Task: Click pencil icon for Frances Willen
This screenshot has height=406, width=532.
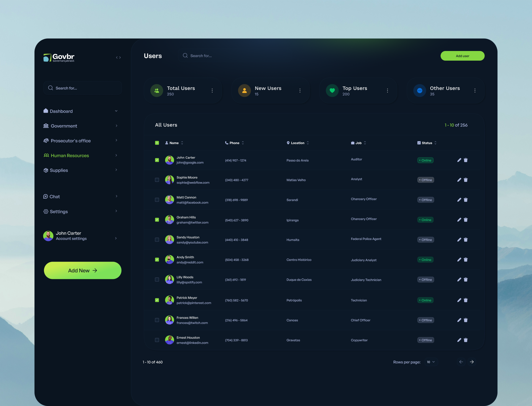Action: (459, 320)
